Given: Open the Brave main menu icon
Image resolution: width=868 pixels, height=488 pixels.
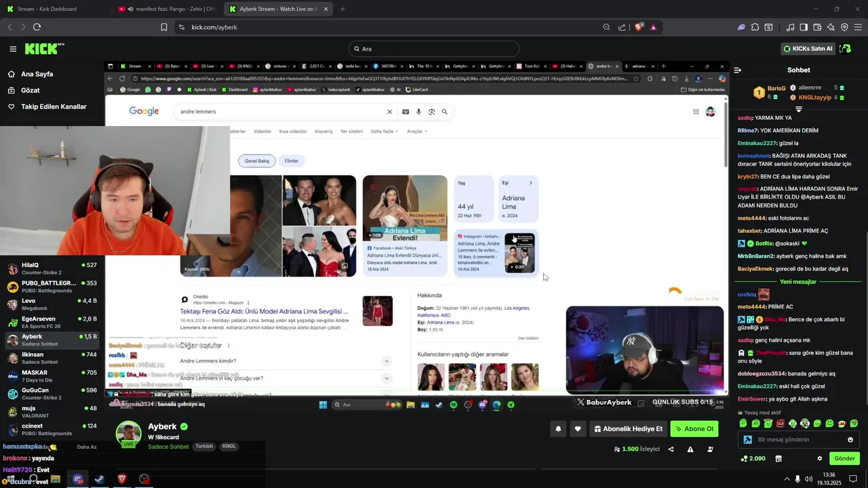Looking at the screenshot, I should pyautogui.click(x=858, y=27).
